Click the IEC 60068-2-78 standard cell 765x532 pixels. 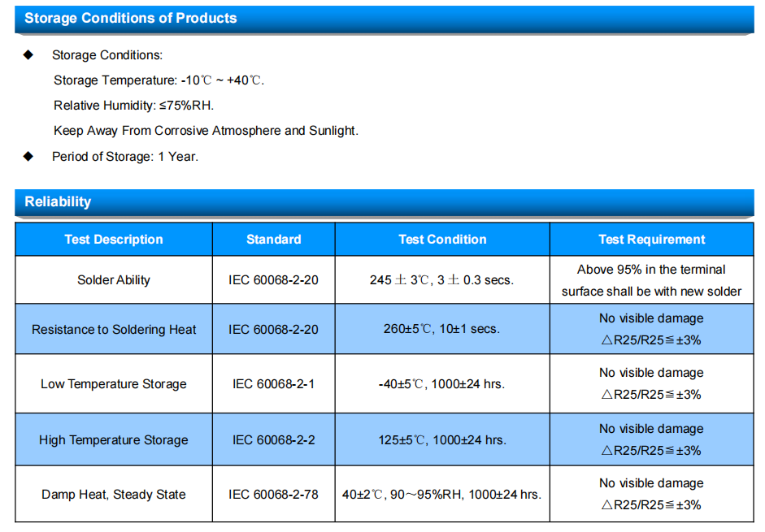(x=274, y=494)
